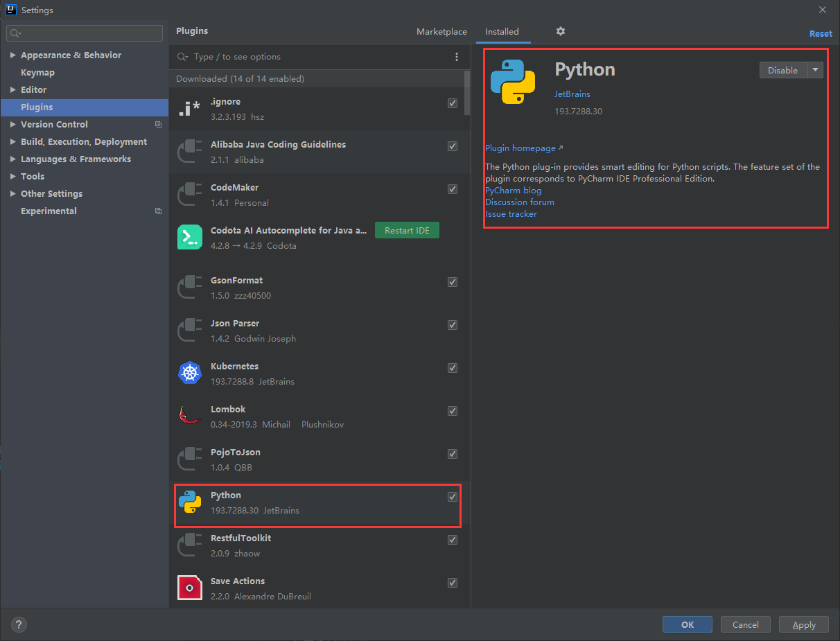Click the magnifier icon in plugin search

[183, 57]
